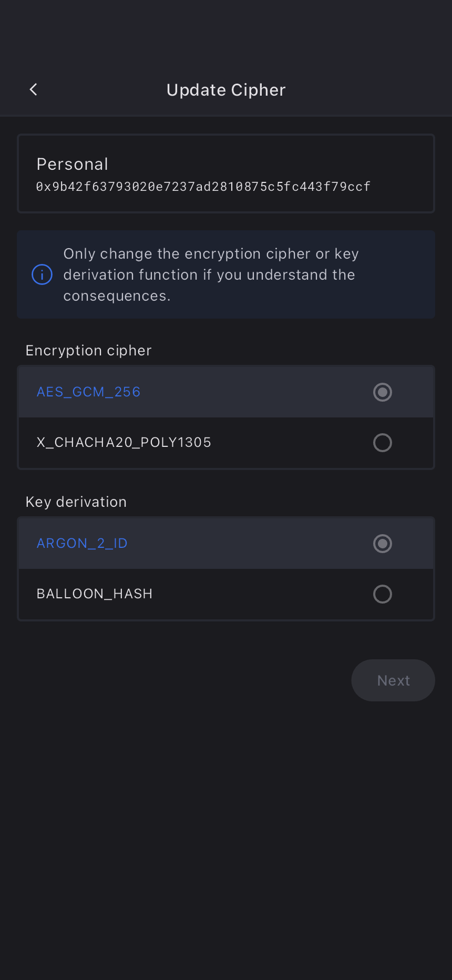
Task: Click the Encryption cipher section heading
Action: pyautogui.click(x=88, y=351)
